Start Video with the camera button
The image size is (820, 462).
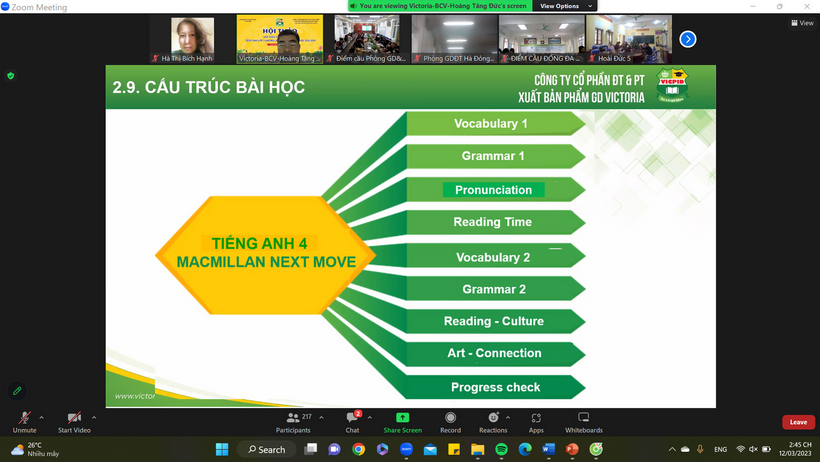coord(74,422)
